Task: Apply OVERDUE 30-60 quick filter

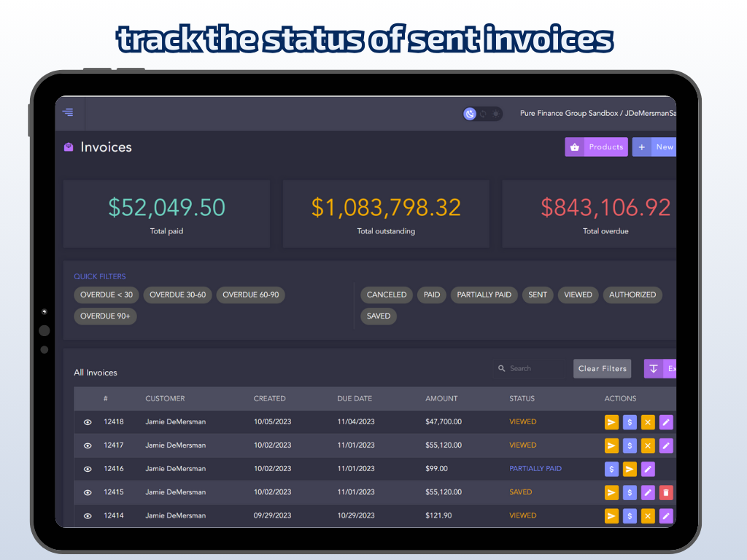Action: (177, 295)
